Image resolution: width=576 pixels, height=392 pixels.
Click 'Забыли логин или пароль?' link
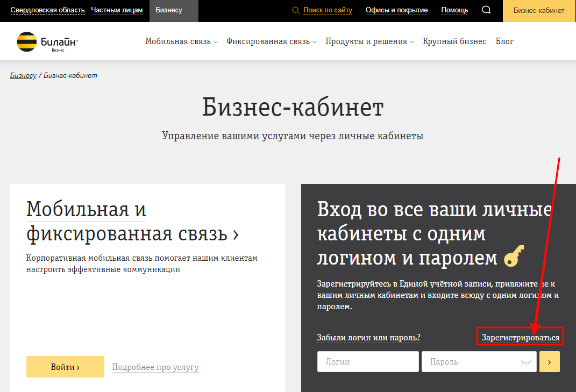[x=368, y=338]
